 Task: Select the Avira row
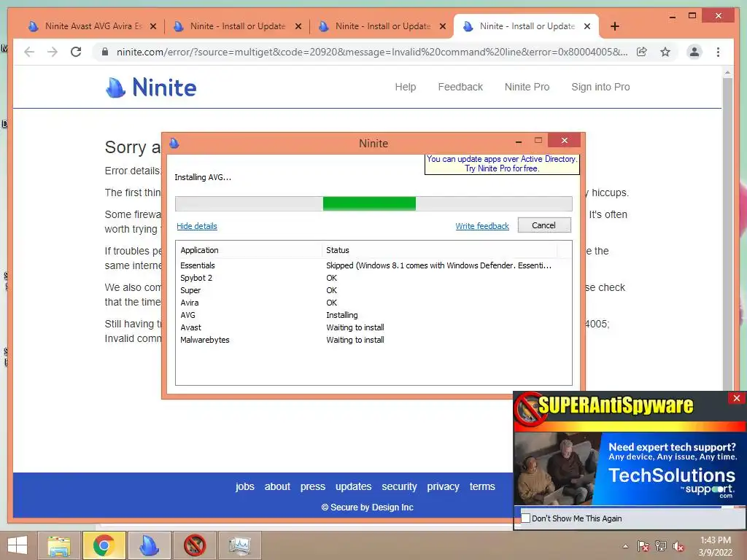pyautogui.click(x=373, y=303)
